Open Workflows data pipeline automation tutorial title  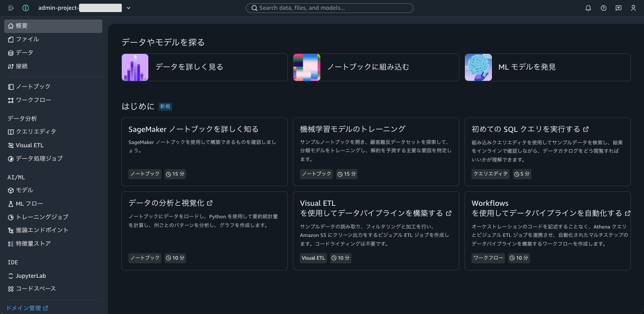(551, 208)
